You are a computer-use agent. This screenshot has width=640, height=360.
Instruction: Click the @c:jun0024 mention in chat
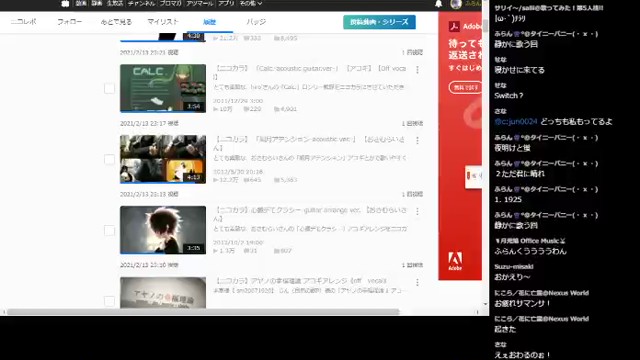(x=516, y=122)
